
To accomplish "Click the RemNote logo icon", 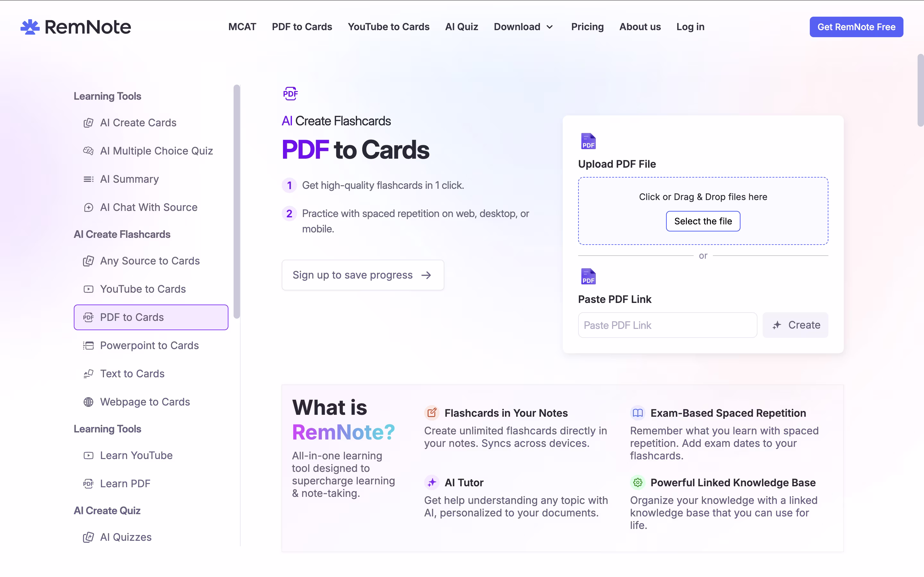I will click(x=30, y=27).
